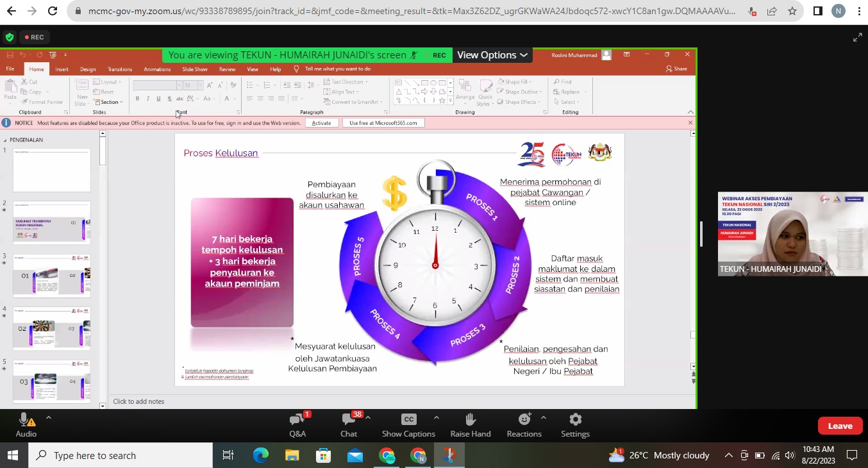Click the browser Reload button
The height and width of the screenshot is (468, 868).
point(53,11)
